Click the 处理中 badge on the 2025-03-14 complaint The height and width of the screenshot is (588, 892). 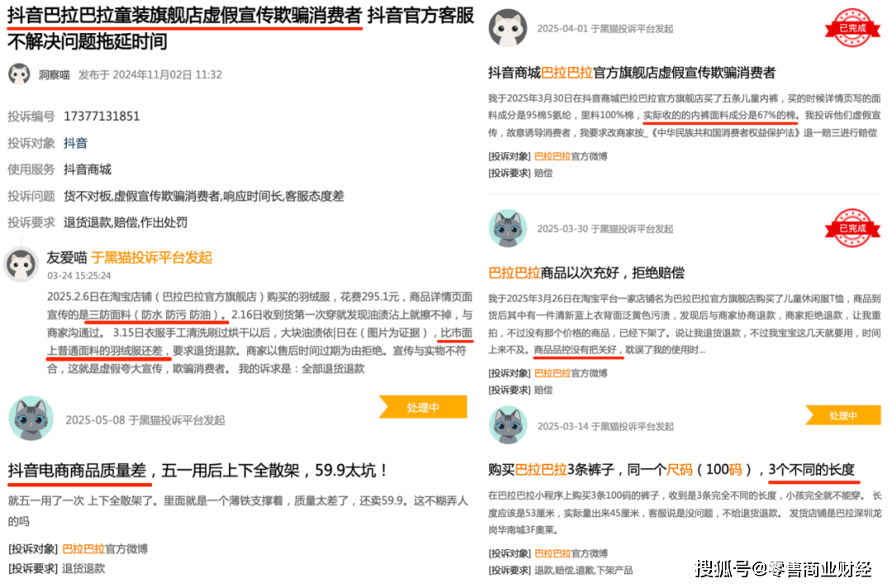[x=843, y=415]
